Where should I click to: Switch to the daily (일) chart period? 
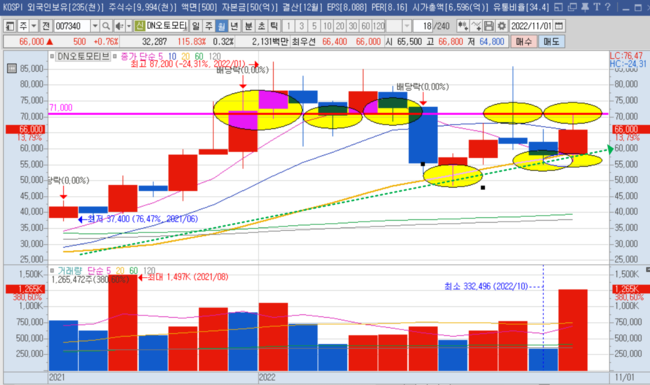196,26
